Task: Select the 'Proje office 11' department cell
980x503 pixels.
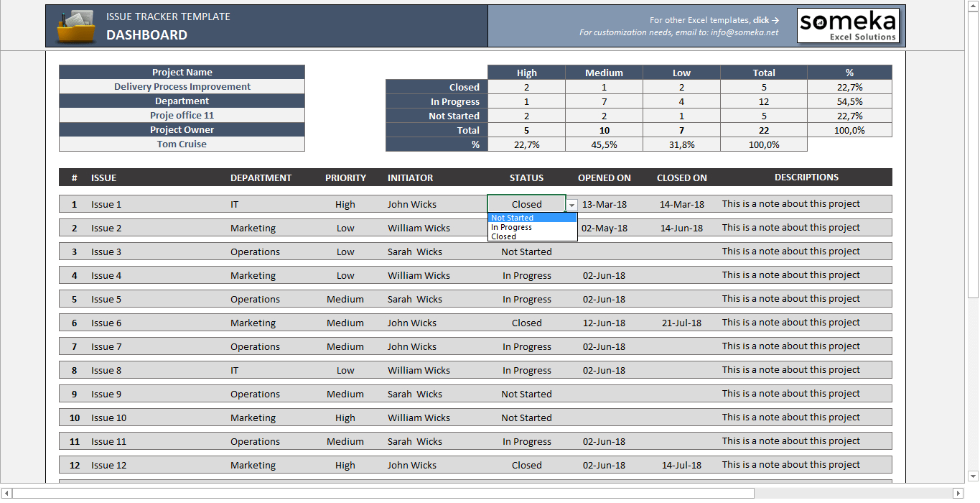Action: [182, 115]
